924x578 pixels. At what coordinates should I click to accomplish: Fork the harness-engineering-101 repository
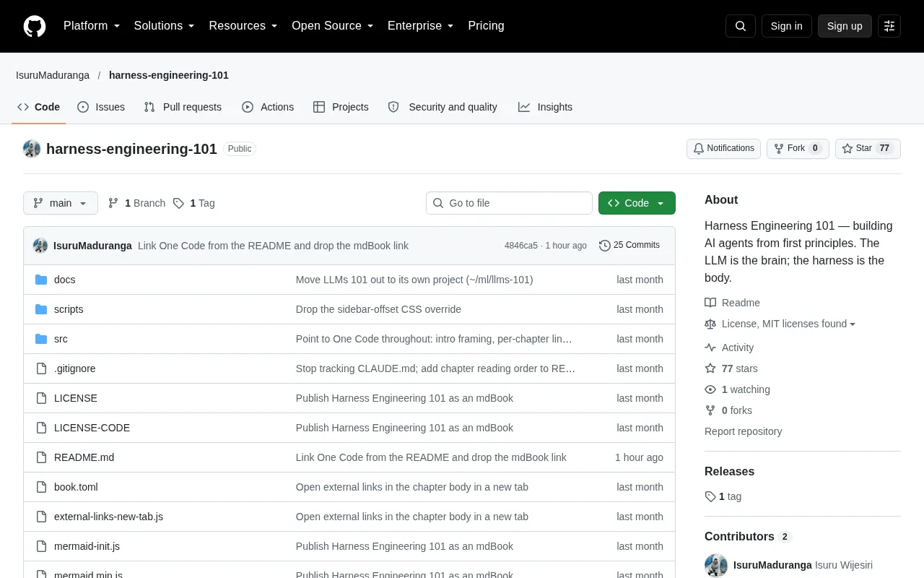click(798, 149)
